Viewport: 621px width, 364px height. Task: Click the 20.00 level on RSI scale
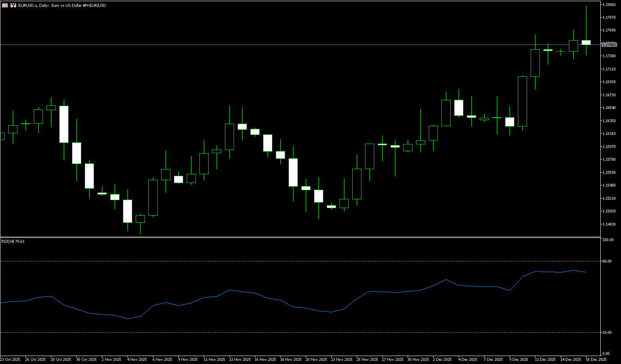point(607,332)
